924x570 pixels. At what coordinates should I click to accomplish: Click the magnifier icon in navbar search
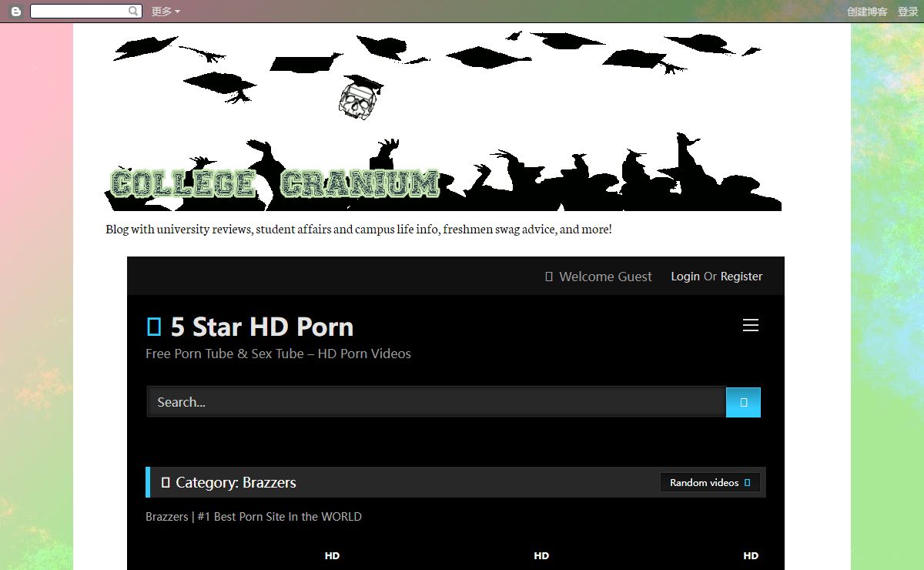[134, 12]
